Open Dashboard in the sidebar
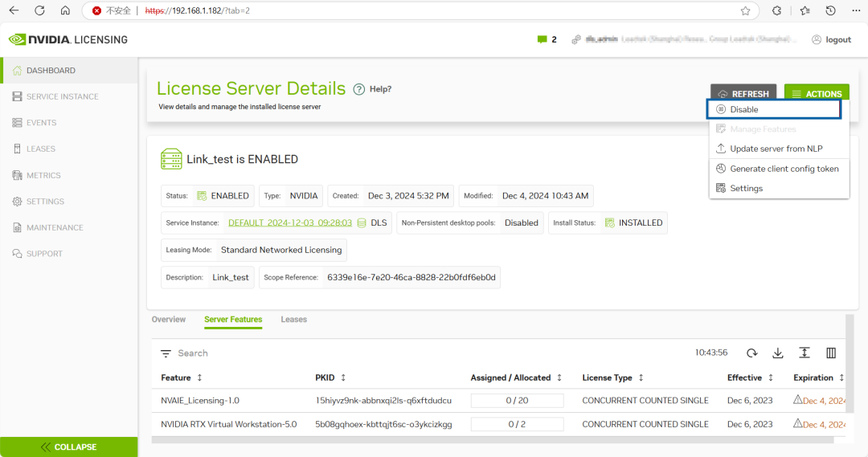This screenshot has width=868, height=457. coord(68,70)
